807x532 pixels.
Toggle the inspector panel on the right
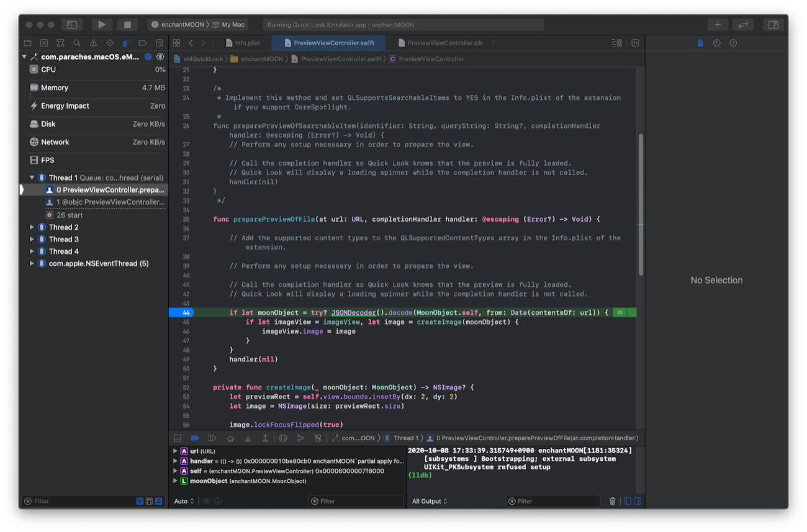[773, 25]
